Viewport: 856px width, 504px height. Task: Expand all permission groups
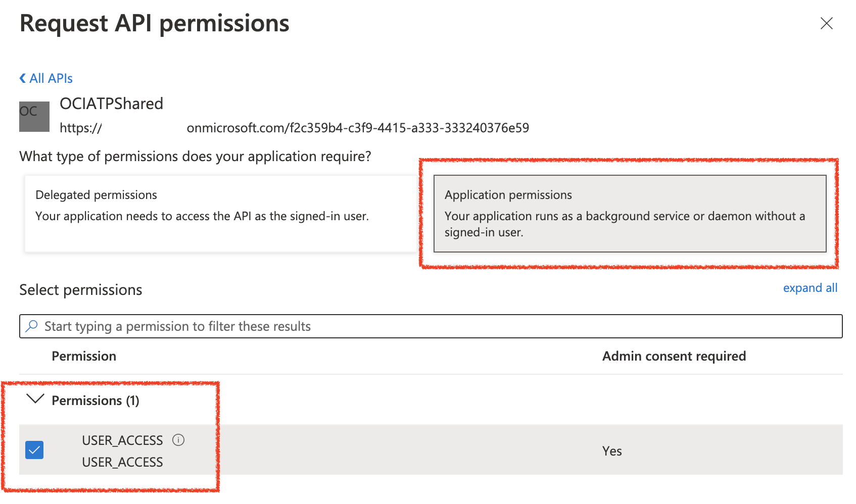[x=810, y=288]
